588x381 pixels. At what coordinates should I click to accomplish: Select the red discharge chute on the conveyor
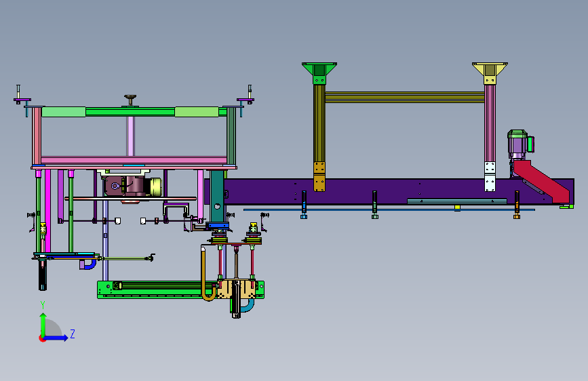pyautogui.click(x=541, y=181)
